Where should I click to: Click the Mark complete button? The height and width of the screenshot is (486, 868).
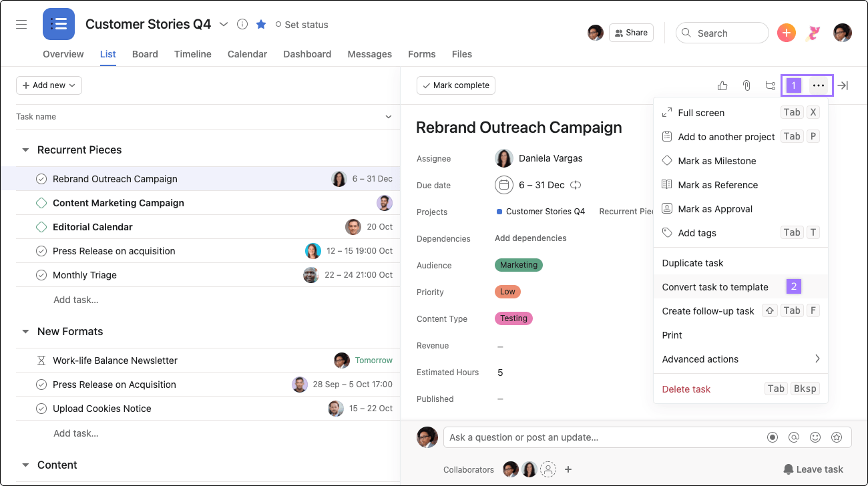pos(456,85)
